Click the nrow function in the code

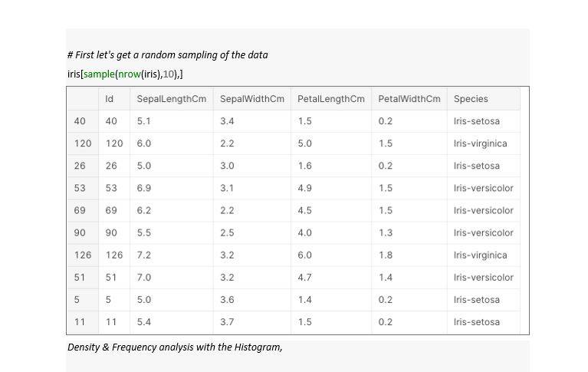tap(130, 74)
